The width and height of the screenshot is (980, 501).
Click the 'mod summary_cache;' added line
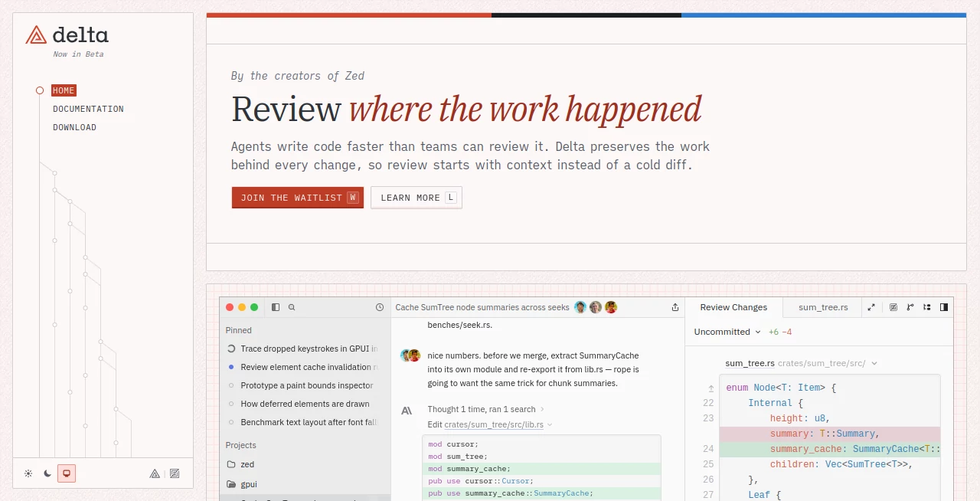541,469
